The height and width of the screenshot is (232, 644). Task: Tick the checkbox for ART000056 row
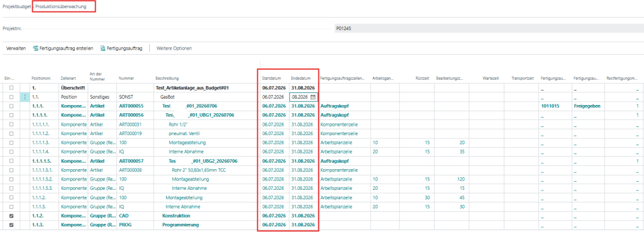(11, 115)
